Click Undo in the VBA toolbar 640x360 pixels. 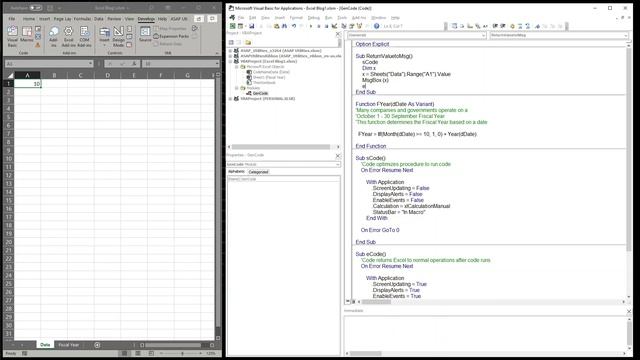[294, 26]
